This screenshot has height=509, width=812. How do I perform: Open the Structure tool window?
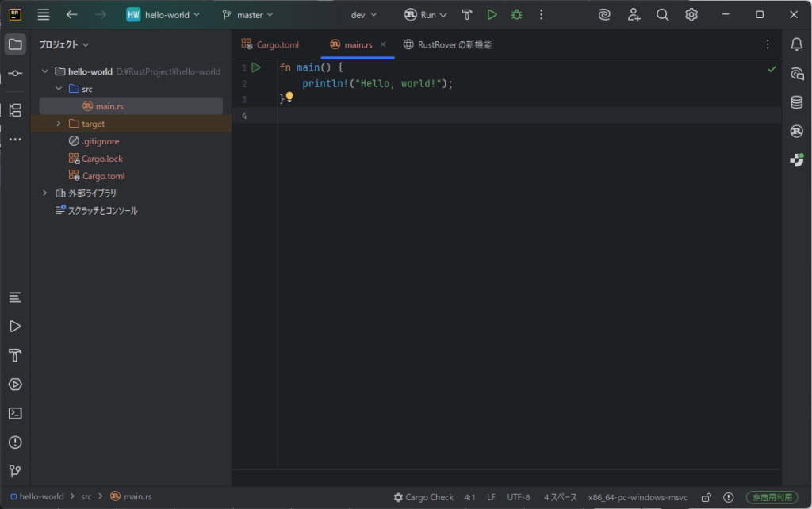pos(15,110)
